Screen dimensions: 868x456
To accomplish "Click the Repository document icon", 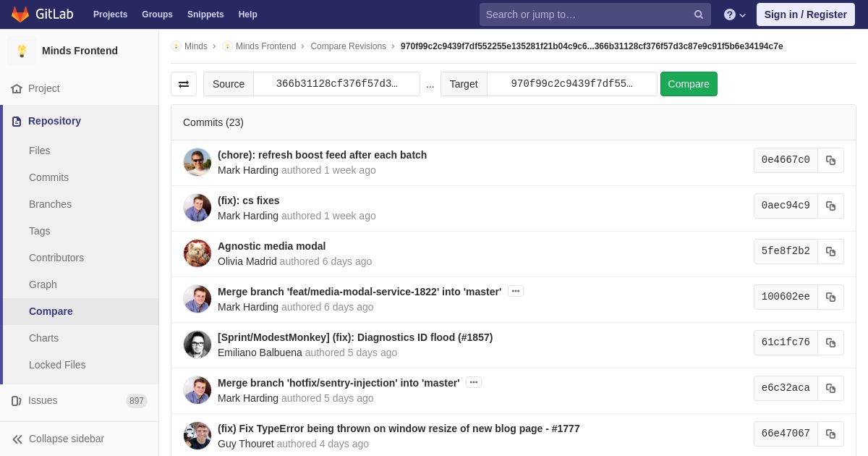I will pos(17,121).
